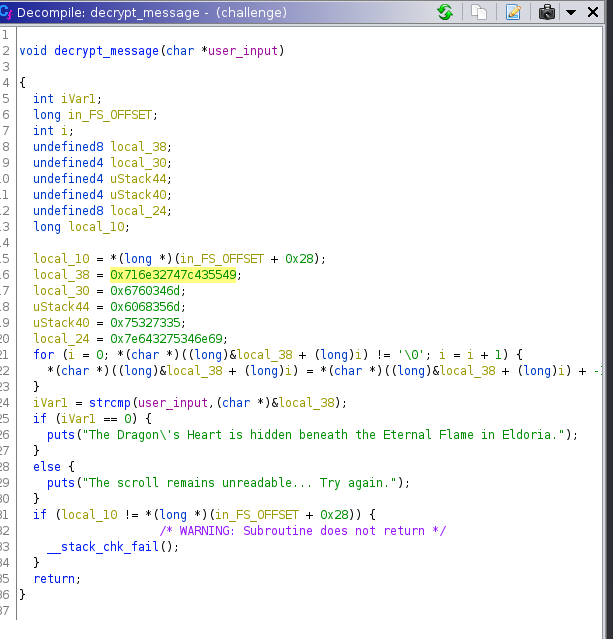Select the constant 0x6760346d
613x639 pixels.
tap(145, 291)
